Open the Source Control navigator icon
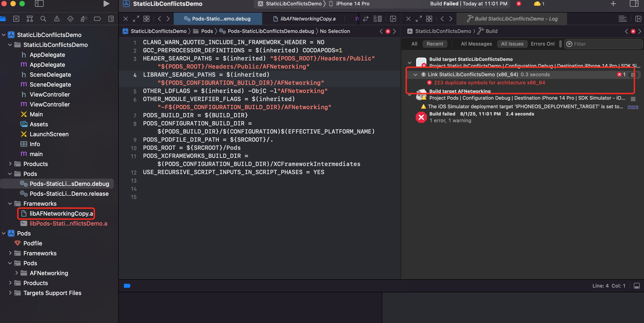The image size is (644, 323). click(16, 19)
